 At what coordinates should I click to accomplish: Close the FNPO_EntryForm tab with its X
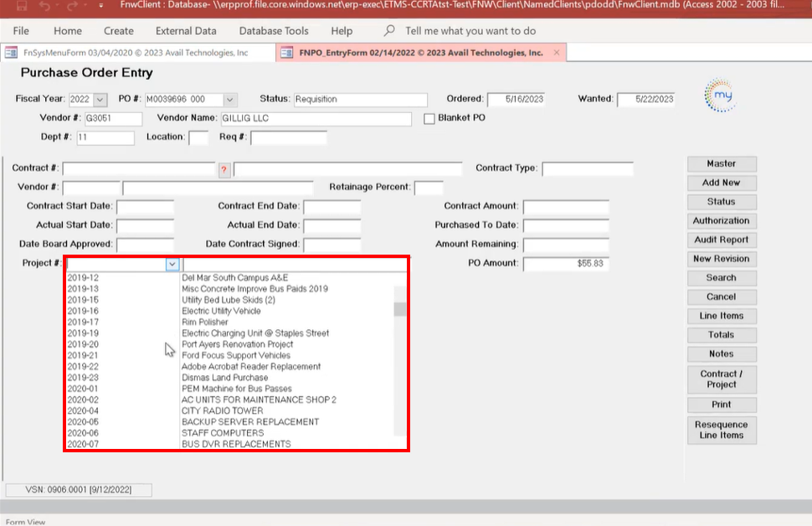tap(554, 53)
